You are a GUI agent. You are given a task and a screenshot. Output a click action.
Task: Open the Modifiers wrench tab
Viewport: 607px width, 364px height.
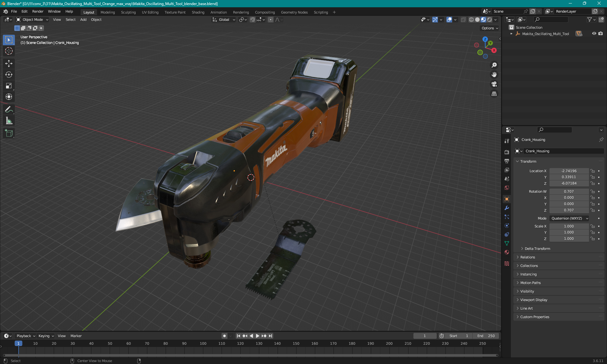tap(507, 208)
